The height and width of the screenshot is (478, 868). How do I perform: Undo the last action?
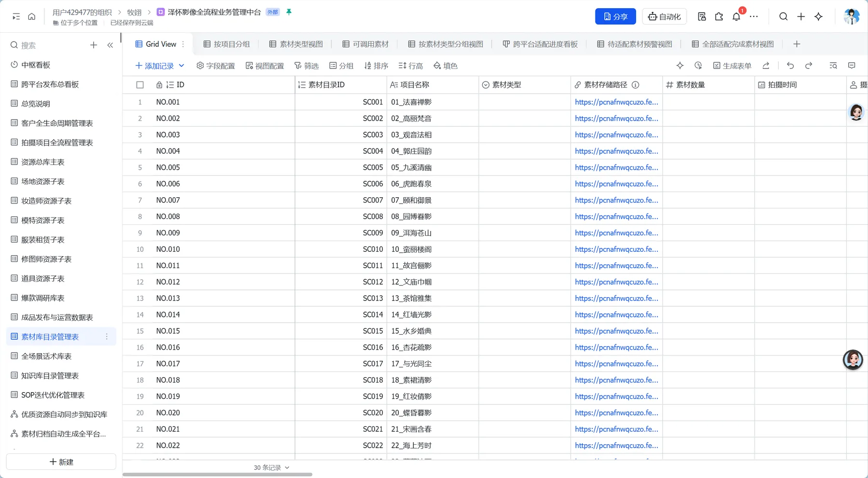(790, 66)
